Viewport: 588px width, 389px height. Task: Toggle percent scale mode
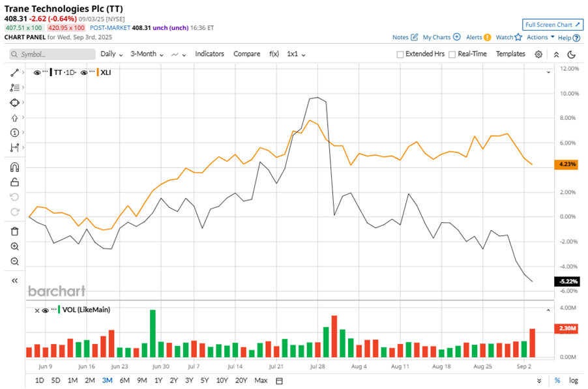click(557, 381)
